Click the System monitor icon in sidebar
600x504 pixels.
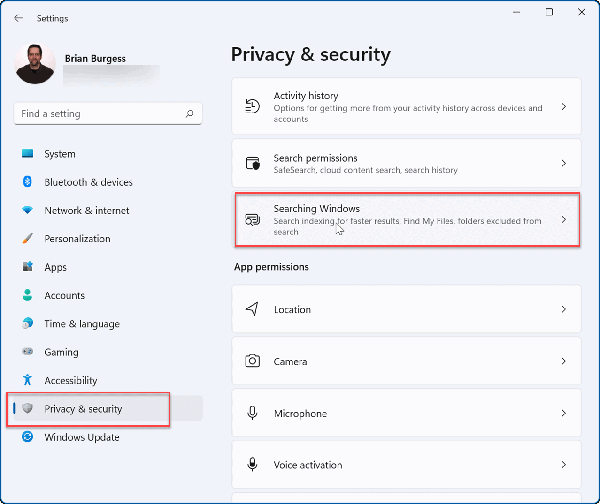pos(28,154)
